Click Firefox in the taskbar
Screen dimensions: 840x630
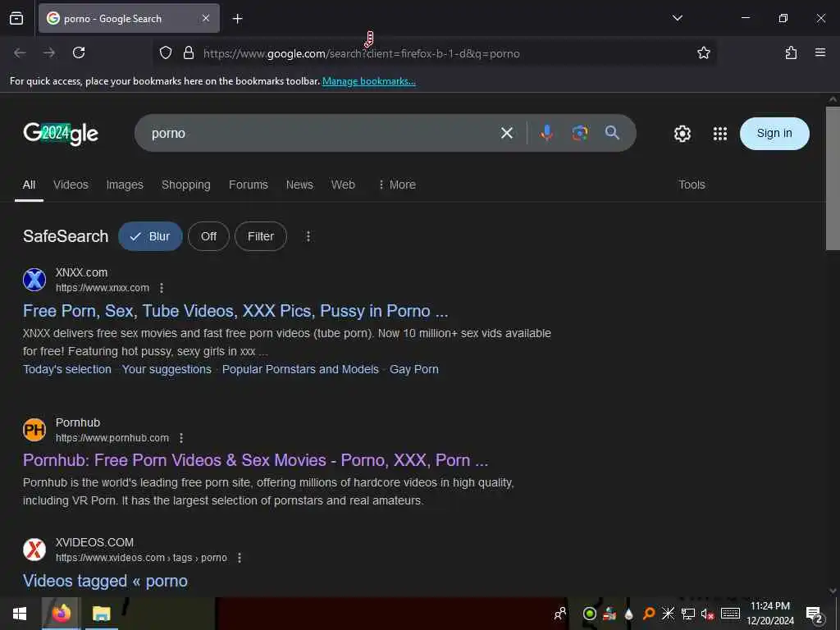61,614
